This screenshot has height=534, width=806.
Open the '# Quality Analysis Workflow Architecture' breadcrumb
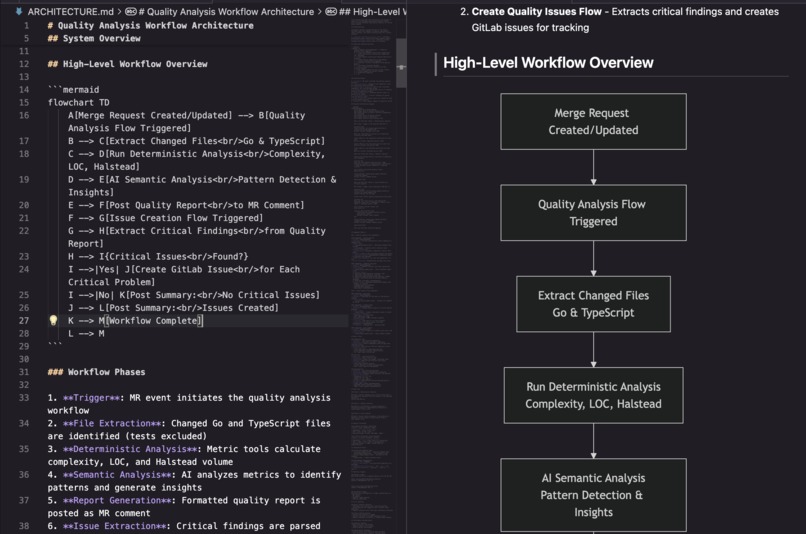[226, 11]
